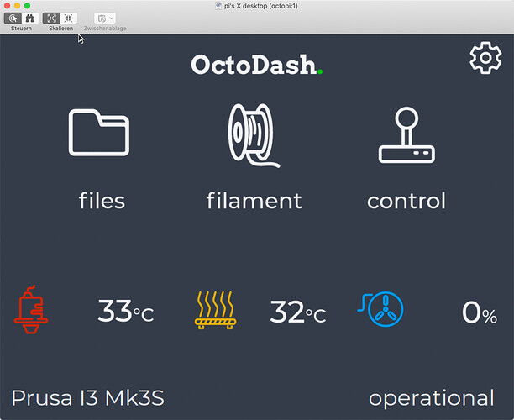Image resolution: width=514 pixels, height=420 pixels.
Task: Switch to observe mode binoculars button
Action: point(30,18)
